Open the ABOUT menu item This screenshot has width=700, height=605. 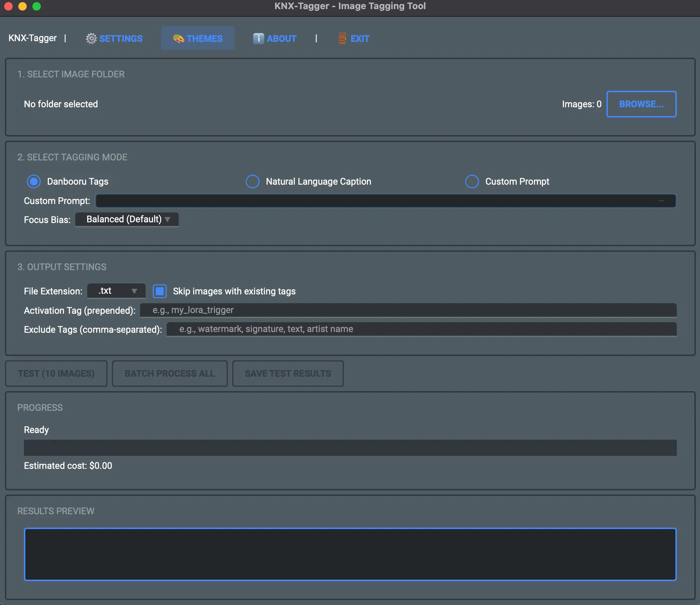click(281, 38)
